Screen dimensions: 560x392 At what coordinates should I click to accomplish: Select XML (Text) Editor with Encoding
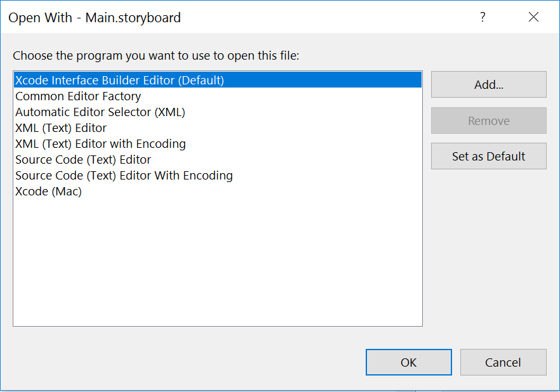pos(100,143)
